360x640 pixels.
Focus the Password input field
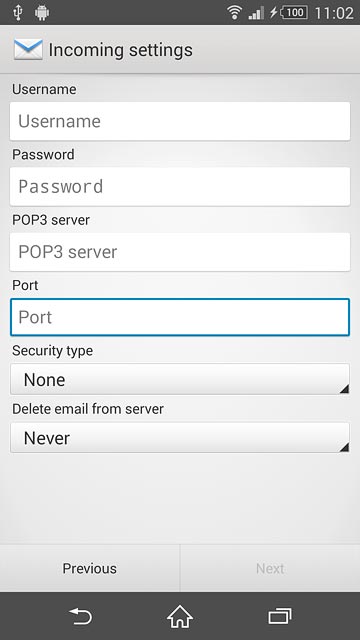pos(180,187)
